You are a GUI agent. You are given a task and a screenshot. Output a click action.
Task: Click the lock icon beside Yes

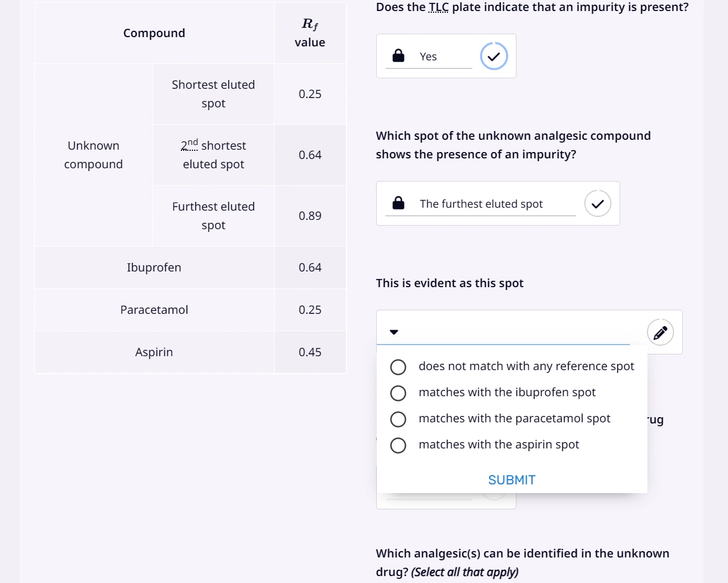pyautogui.click(x=398, y=56)
